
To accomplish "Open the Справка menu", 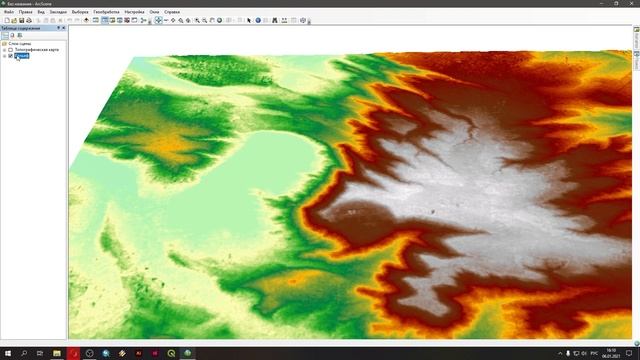I will (172, 12).
